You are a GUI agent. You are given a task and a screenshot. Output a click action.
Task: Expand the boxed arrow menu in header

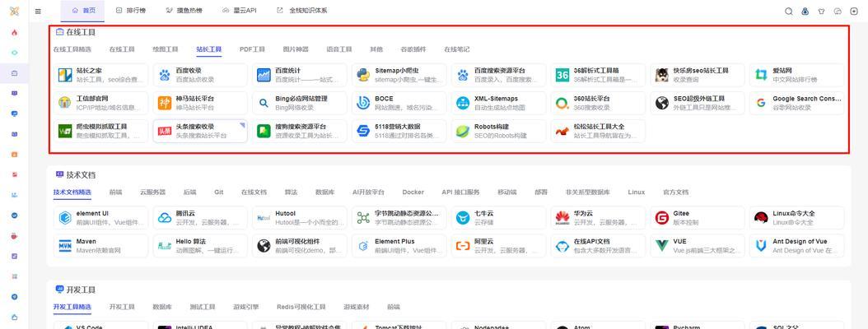(x=853, y=11)
